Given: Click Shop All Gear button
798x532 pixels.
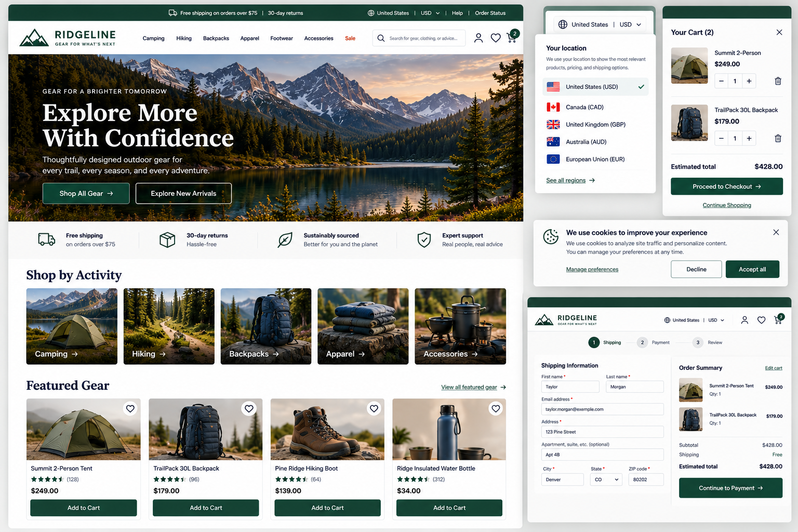Looking at the screenshot, I should pos(86,193).
